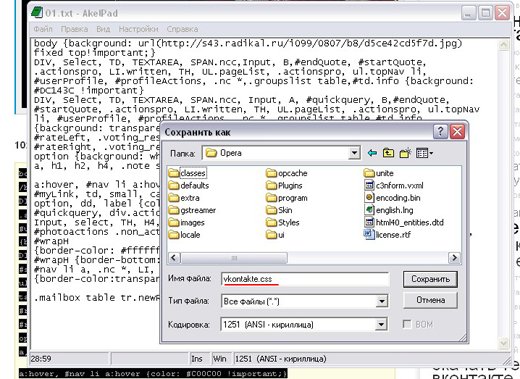Select the gstreamer folder

pos(192,210)
